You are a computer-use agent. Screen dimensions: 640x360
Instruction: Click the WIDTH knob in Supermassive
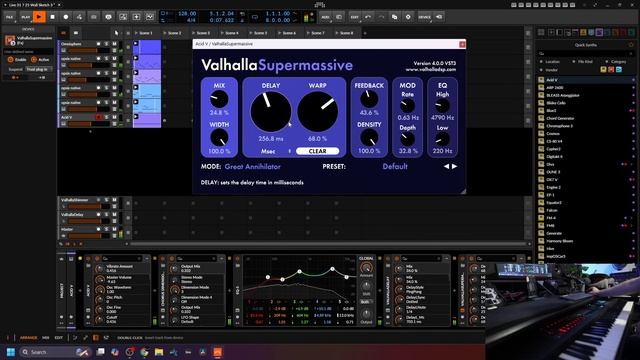[x=219, y=138]
